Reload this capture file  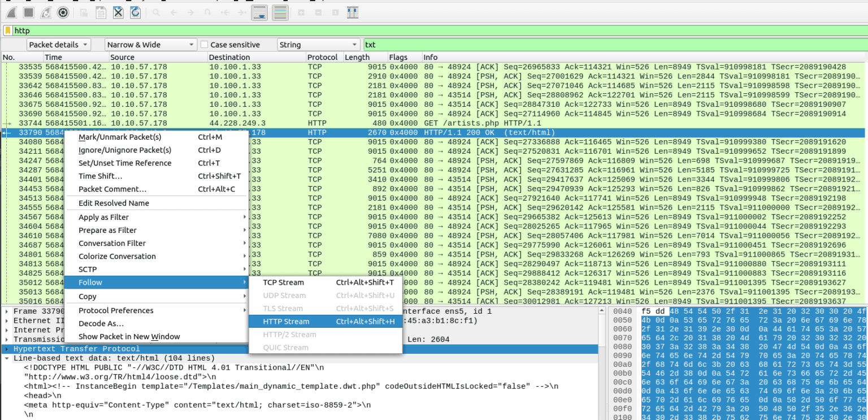pyautogui.click(x=136, y=12)
